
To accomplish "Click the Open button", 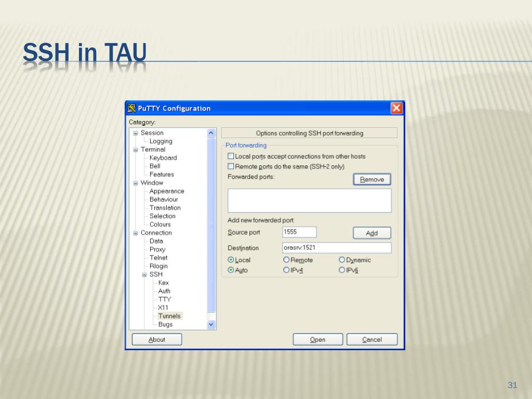I will point(317,340).
